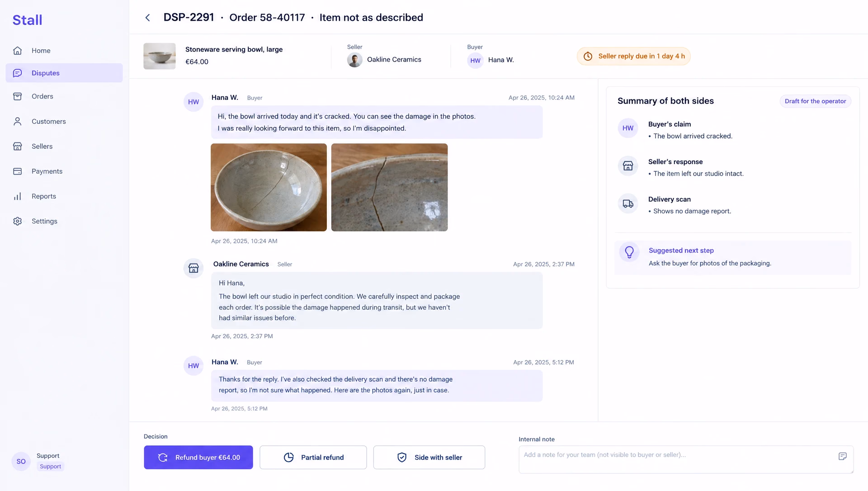Open Home in the sidebar

tap(64, 51)
